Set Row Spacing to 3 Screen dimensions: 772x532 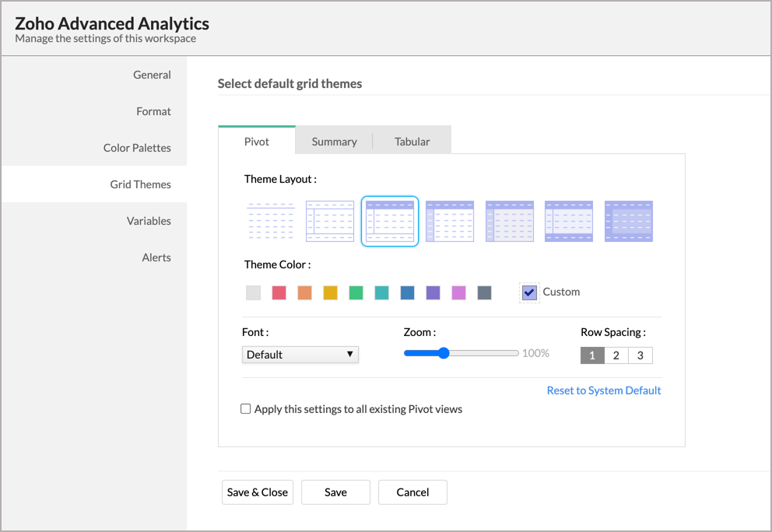point(640,355)
